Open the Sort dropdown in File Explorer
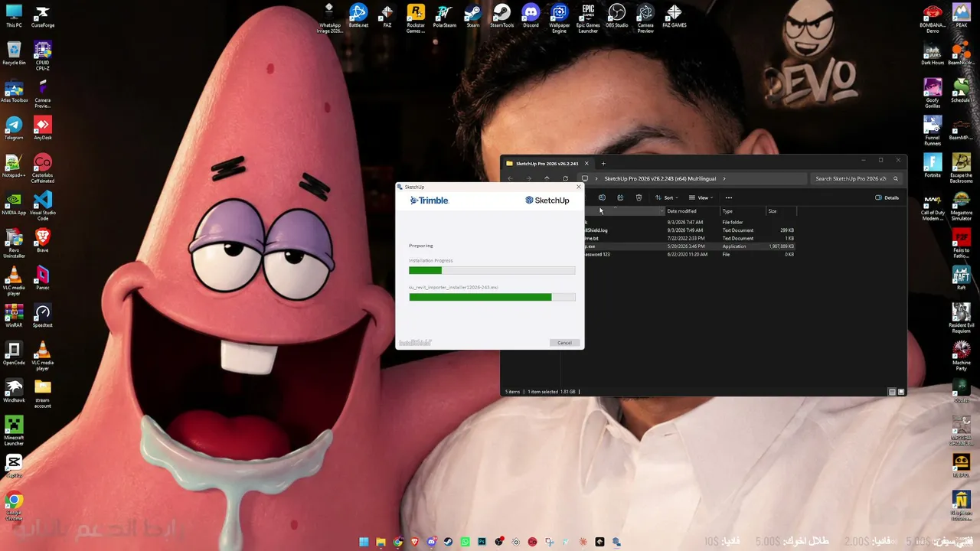The height and width of the screenshot is (551, 980). tap(667, 197)
